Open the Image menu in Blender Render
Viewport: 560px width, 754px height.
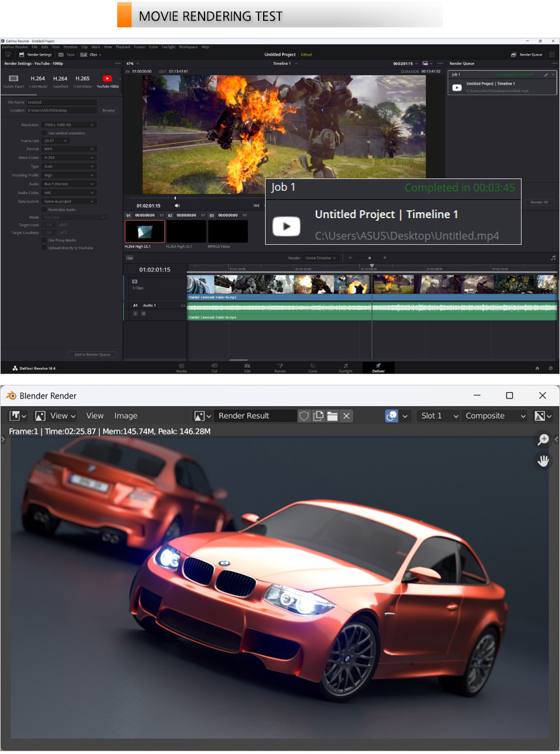[126, 416]
